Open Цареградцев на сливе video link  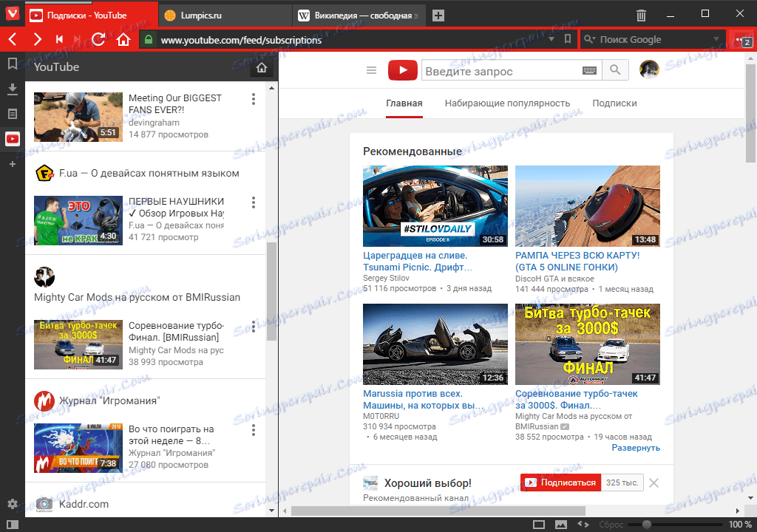point(418,261)
